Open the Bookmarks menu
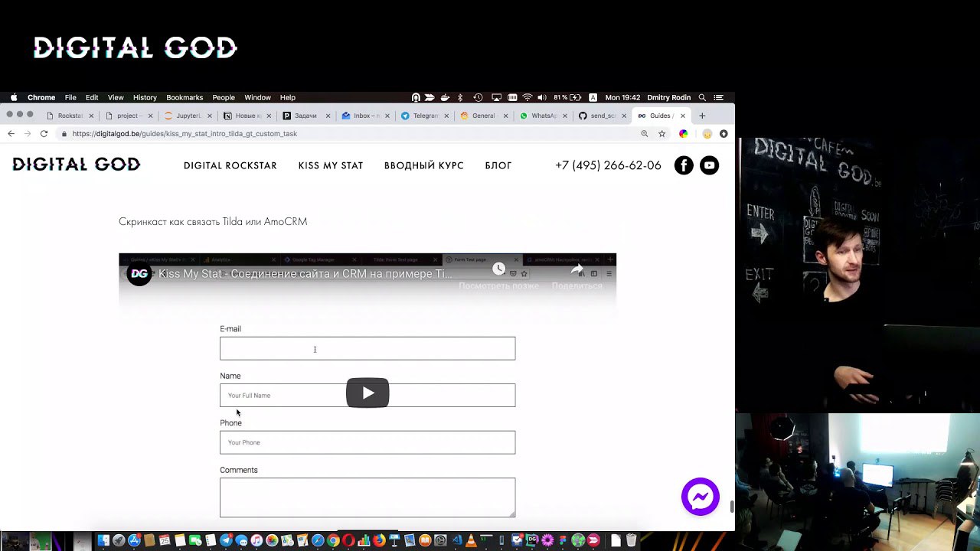Screen dimensions: 980x551 click(x=185, y=97)
